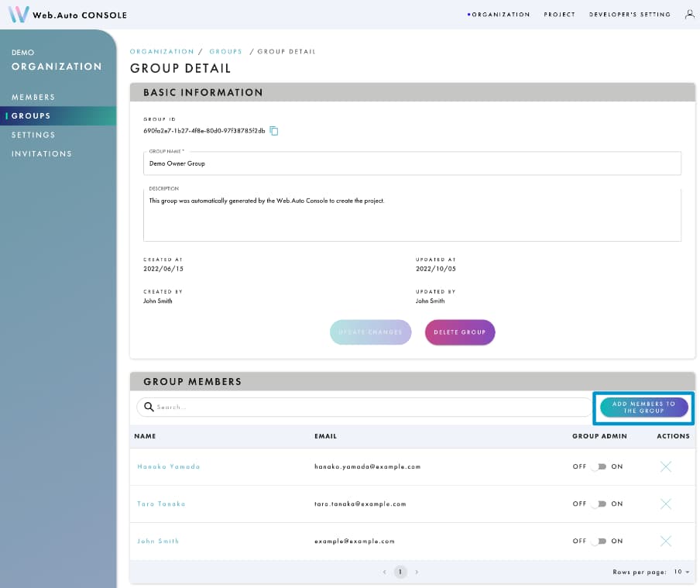Click the created at date 2022/06/15

tap(163, 269)
